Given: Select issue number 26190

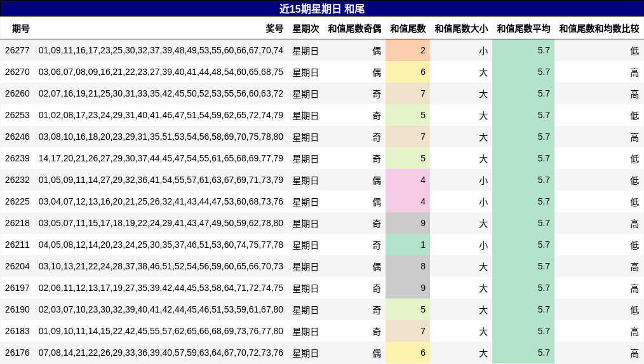Looking at the screenshot, I should pyautogui.click(x=17, y=310).
